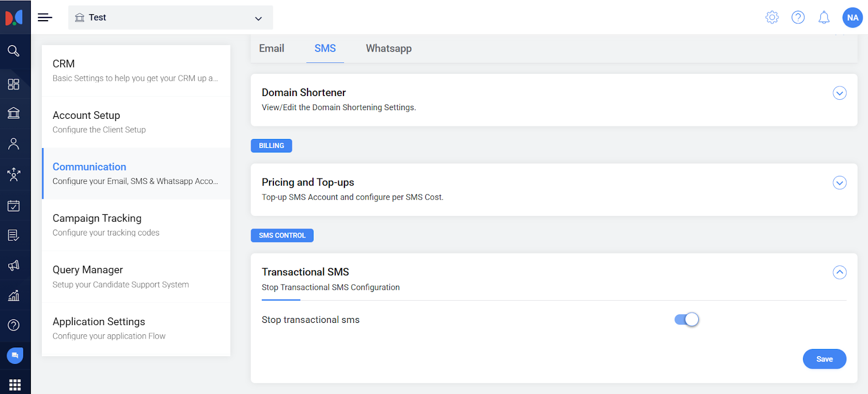Open the Test institution dropdown

tap(170, 17)
